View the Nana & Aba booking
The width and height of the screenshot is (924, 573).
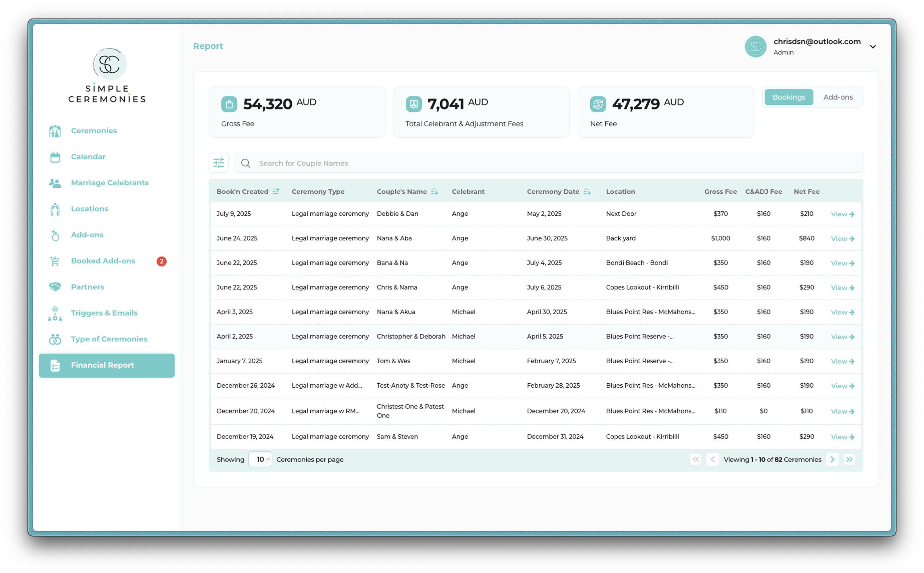(x=843, y=239)
